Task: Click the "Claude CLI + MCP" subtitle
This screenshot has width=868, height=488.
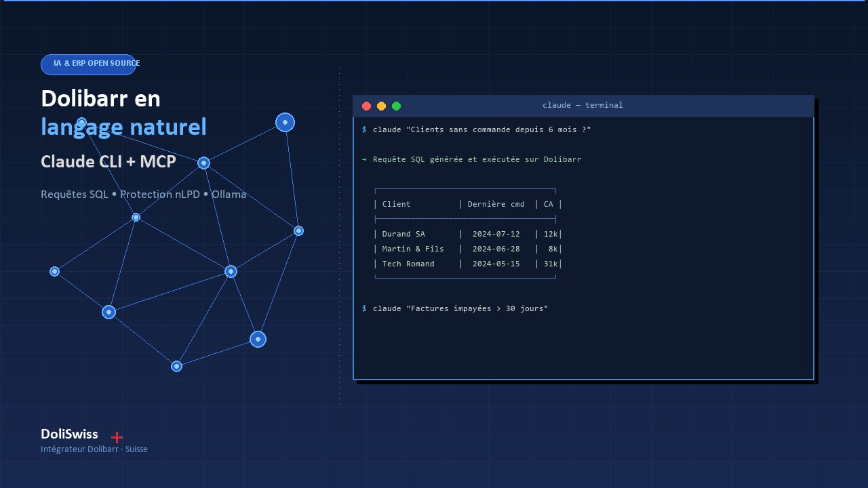Action: pos(108,161)
